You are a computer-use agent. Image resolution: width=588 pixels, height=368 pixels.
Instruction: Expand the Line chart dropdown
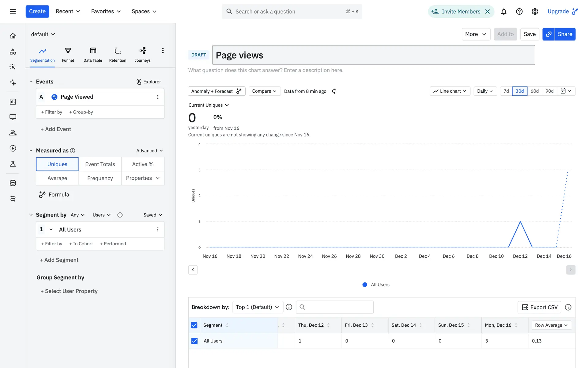coord(450,91)
